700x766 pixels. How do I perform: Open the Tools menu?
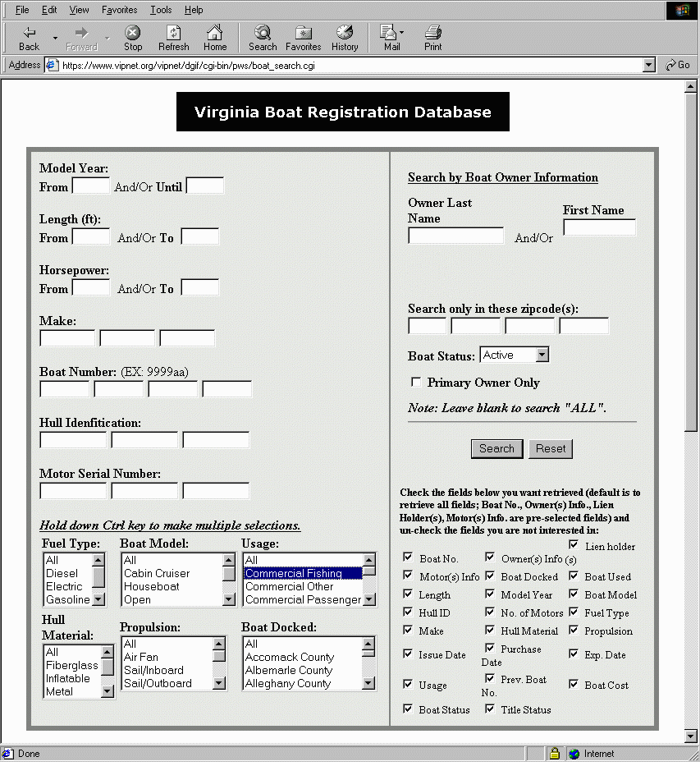(161, 10)
